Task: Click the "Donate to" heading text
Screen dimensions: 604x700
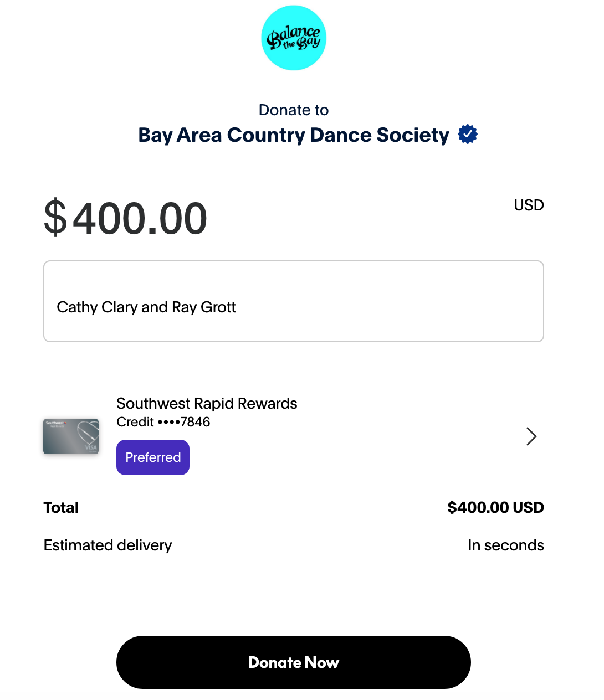Action: click(x=294, y=110)
